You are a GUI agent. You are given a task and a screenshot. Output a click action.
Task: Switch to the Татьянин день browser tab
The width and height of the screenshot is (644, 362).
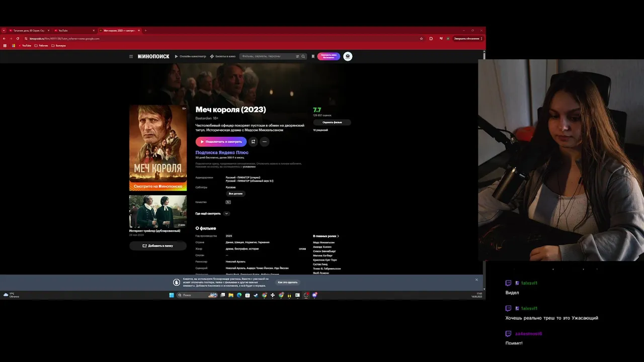(29, 31)
